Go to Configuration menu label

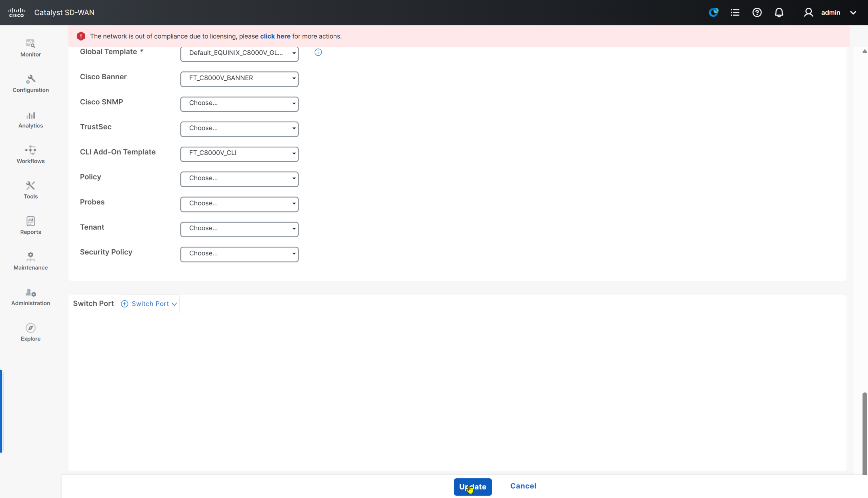point(31,90)
